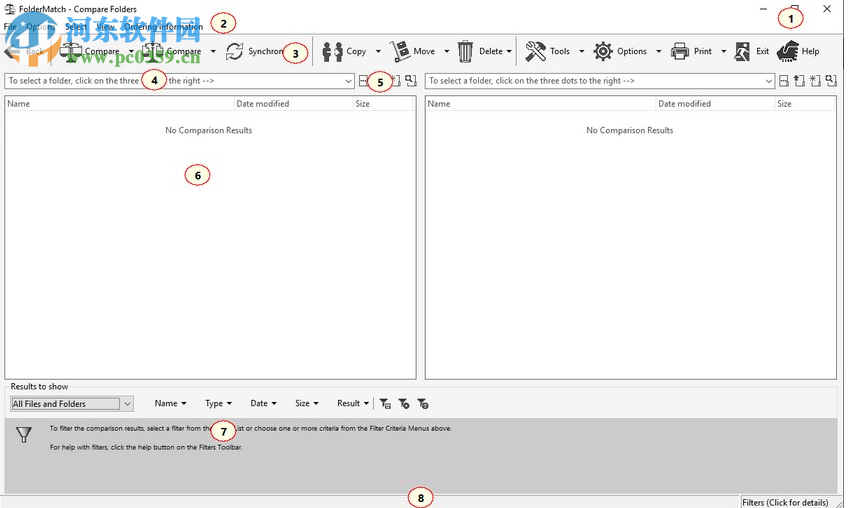The image size is (848, 508).
Task: Expand the toolbar Options dropdown arrow
Action: (658, 51)
